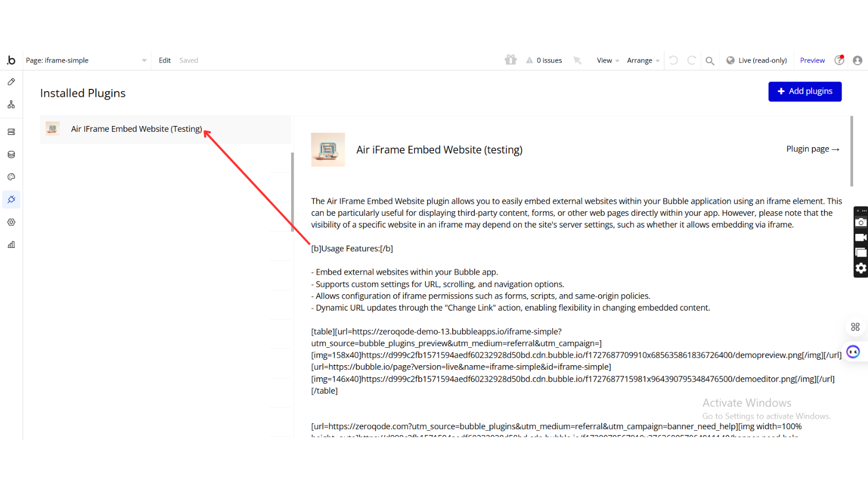Click the gear icon in side widget
Screen dimensions: 868x489
pyautogui.click(x=861, y=268)
